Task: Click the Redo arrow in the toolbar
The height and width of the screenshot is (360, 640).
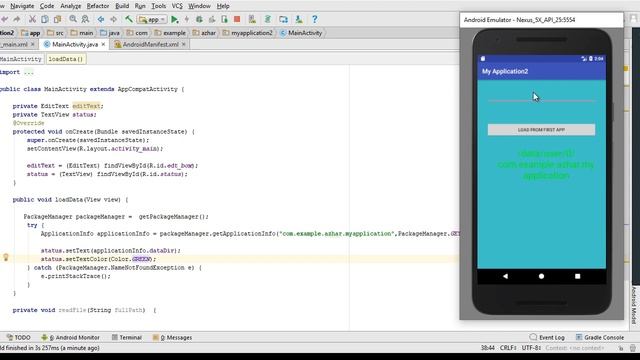Action: point(17,19)
